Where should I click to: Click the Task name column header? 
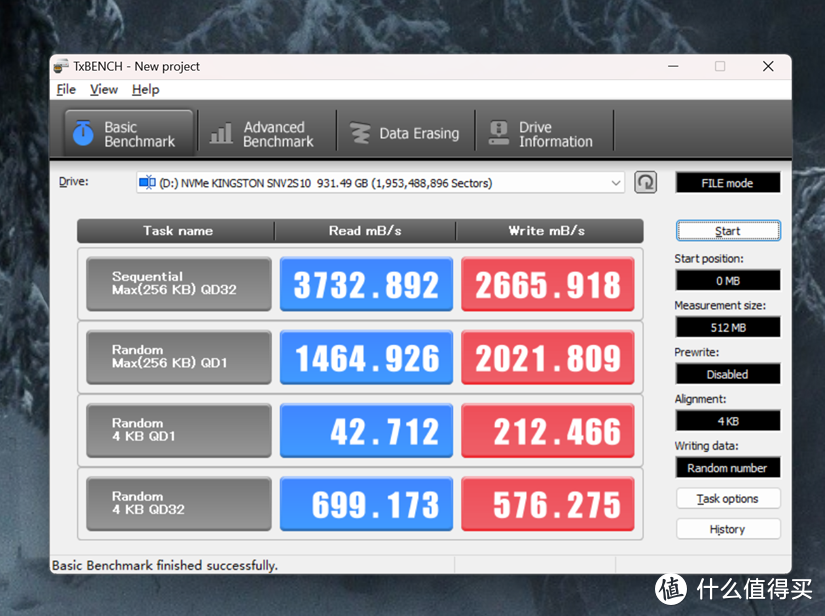(x=178, y=231)
